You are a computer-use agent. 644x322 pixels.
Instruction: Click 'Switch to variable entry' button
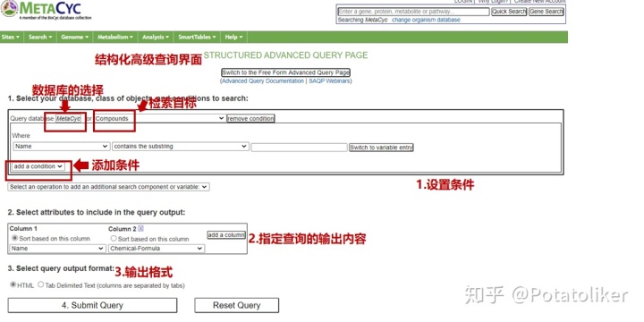381,148
